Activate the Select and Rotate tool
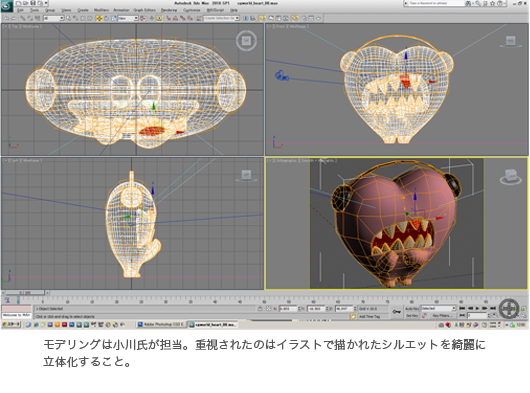Screen dimensions: 530x393 (x=106, y=18)
